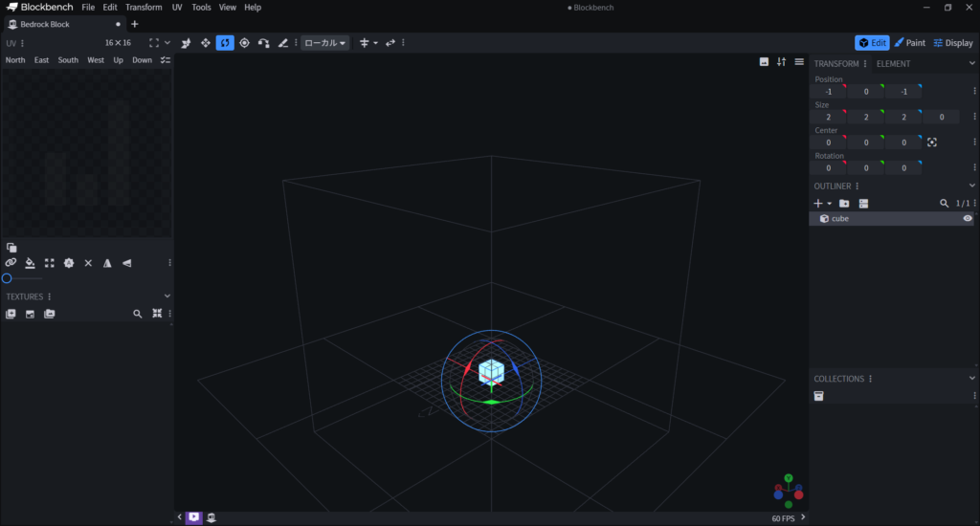Click the Add Group folder icon in Outliner
980x526 pixels.
pos(844,204)
